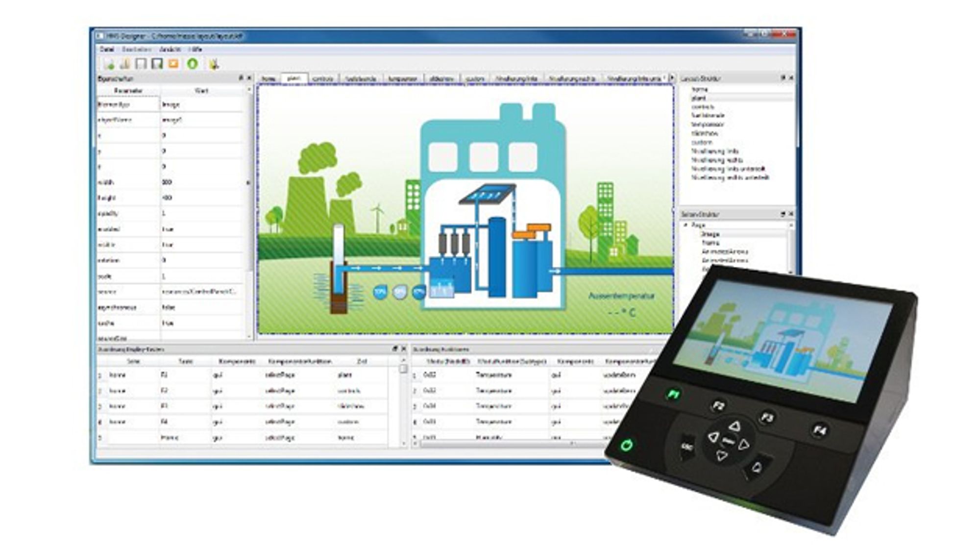Open the Ansicht menu
Viewport: 980px width, 551px height.
(170, 50)
